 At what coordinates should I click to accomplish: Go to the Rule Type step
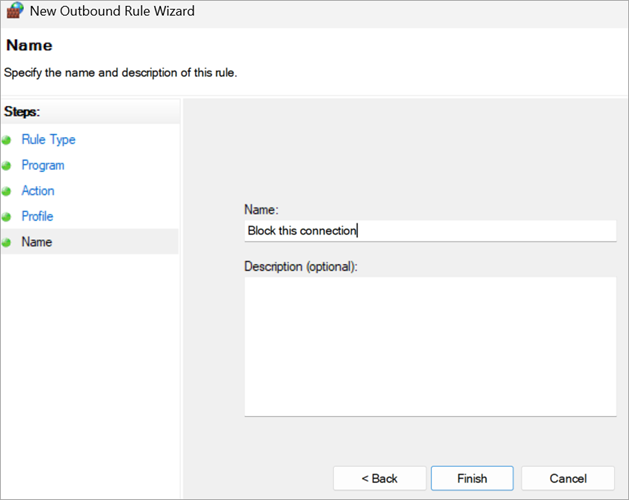(x=49, y=140)
